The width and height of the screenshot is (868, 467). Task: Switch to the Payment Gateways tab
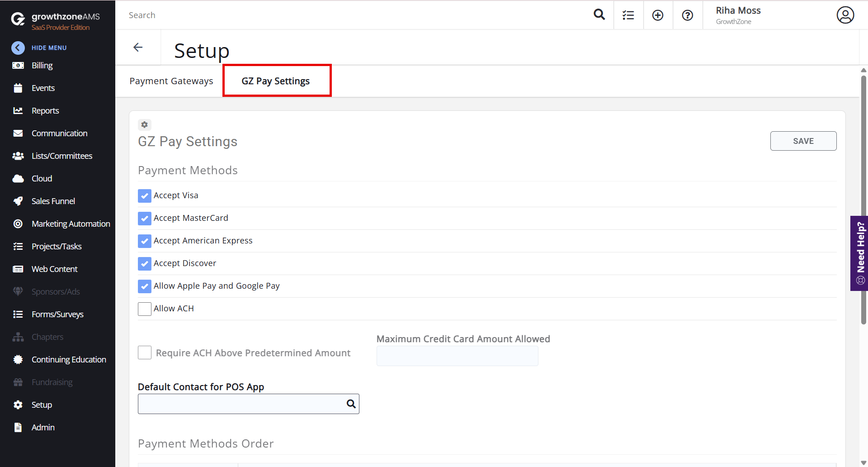click(x=171, y=81)
